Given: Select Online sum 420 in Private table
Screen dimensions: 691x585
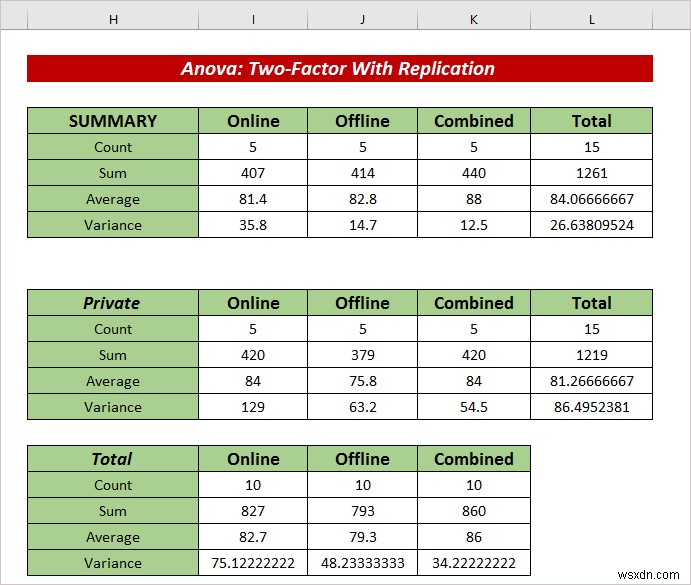Looking at the screenshot, I should [253, 355].
